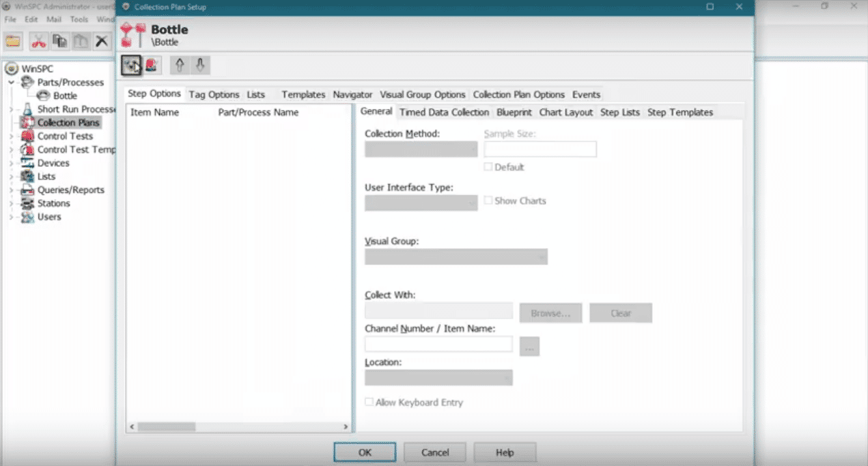Click the move step up arrow

pos(180,65)
